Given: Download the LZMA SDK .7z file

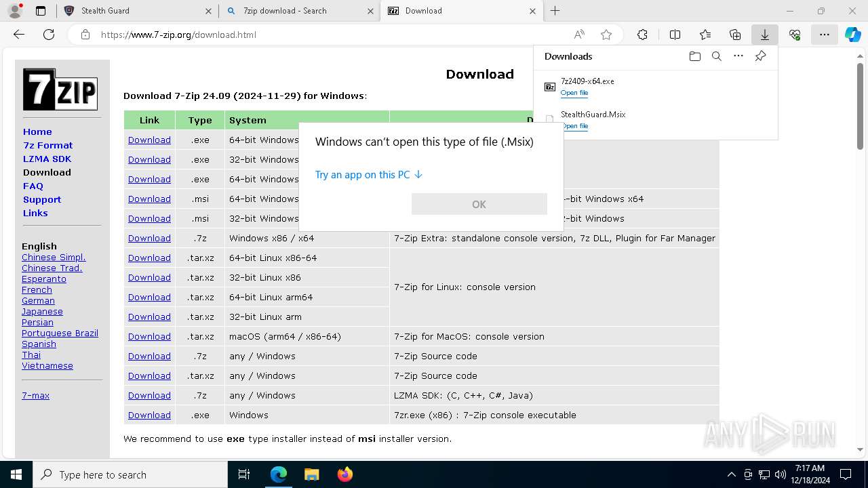Looking at the screenshot, I should click(149, 396).
